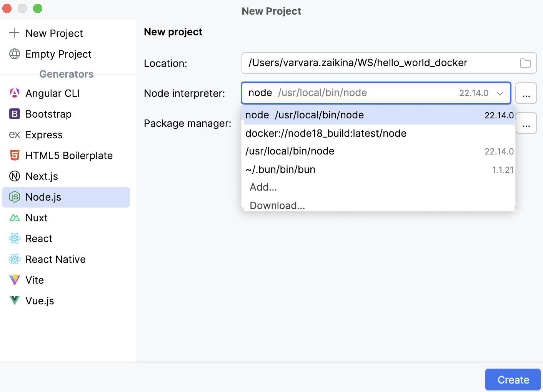Click the Vue.js generator icon

click(14, 301)
